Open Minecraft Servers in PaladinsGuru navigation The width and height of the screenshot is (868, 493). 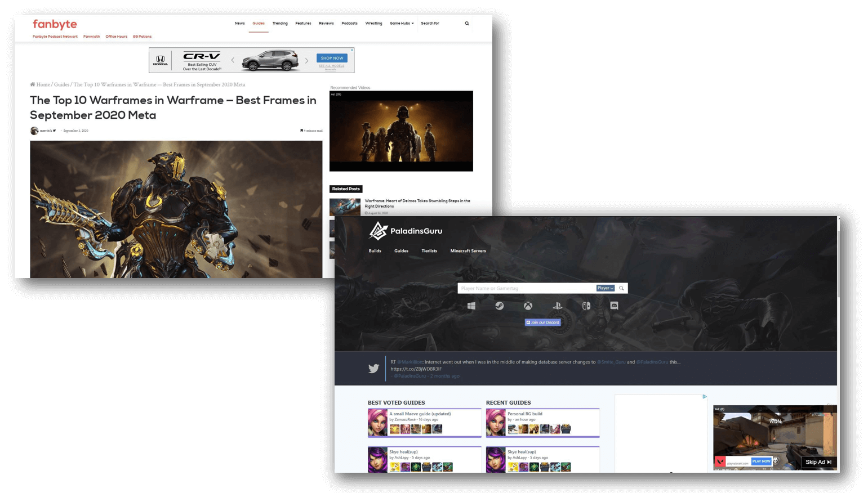coord(468,251)
